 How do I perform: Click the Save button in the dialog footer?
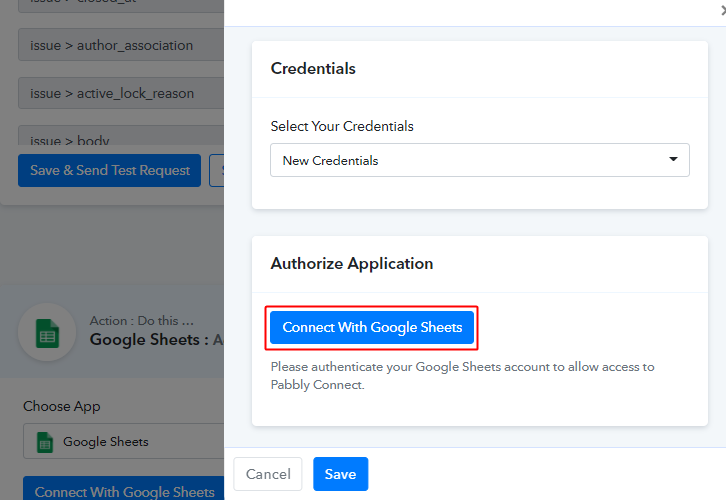click(x=340, y=474)
